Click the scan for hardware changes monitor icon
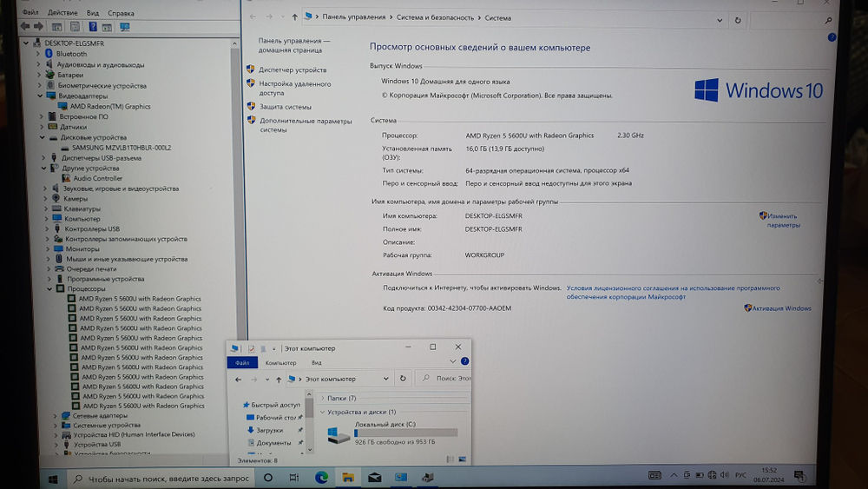This screenshot has width=868, height=489. click(125, 27)
